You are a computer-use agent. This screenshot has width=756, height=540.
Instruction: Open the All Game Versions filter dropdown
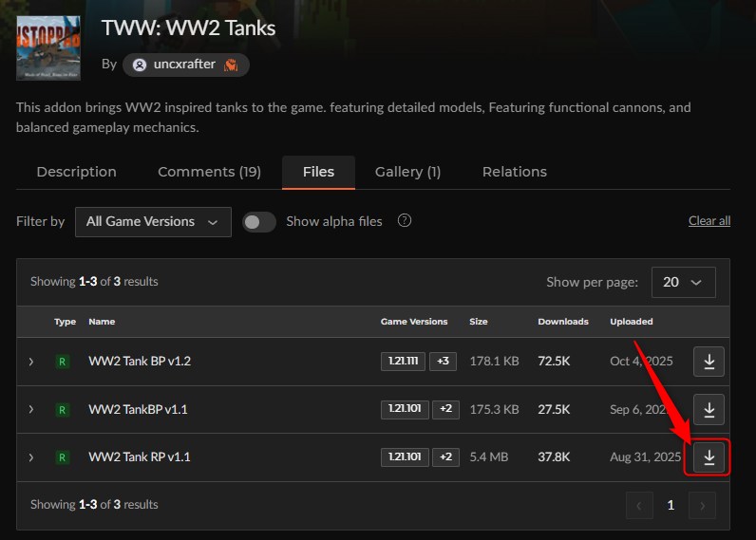click(153, 221)
